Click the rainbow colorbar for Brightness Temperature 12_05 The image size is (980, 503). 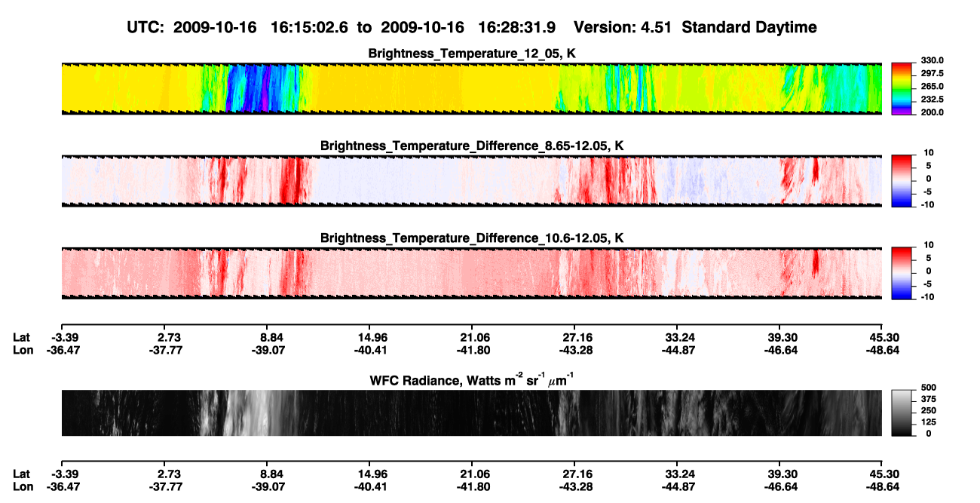901,88
